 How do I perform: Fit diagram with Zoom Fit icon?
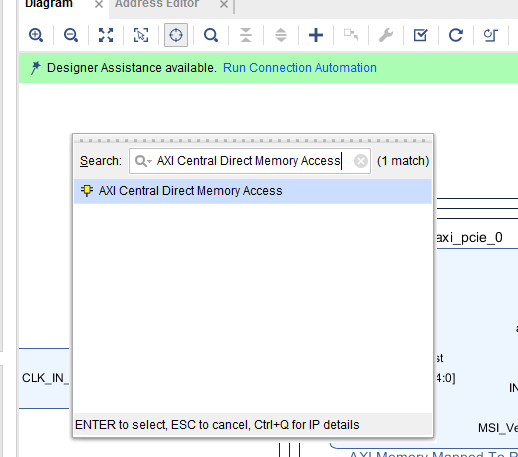pyautogui.click(x=106, y=35)
